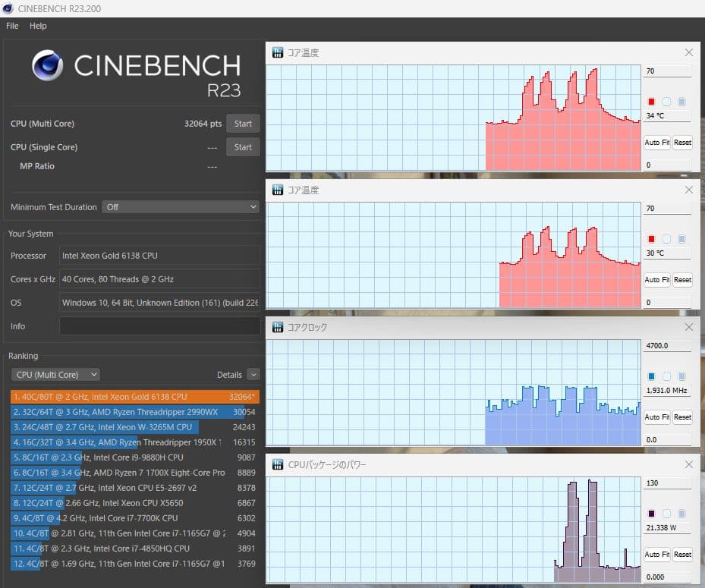Click the light blue square icon in the 34 °C graph
Viewport: 705px width, 588px height.
[x=681, y=102]
